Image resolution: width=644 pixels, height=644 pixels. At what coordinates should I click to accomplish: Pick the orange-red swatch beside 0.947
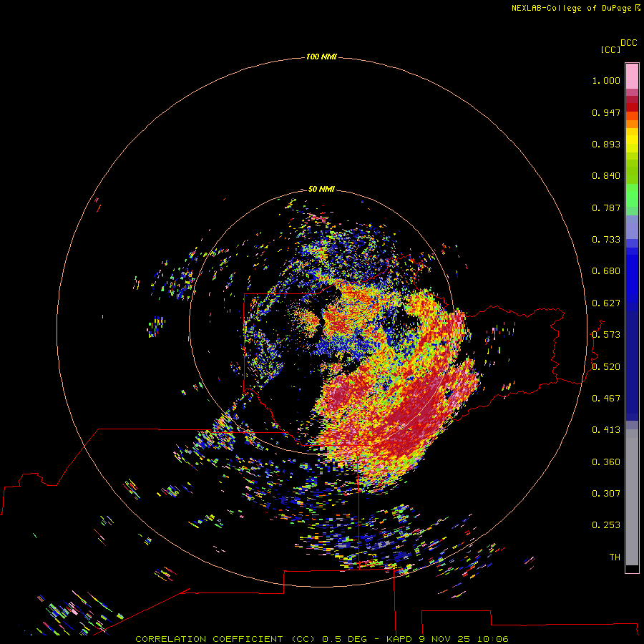(x=632, y=116)
